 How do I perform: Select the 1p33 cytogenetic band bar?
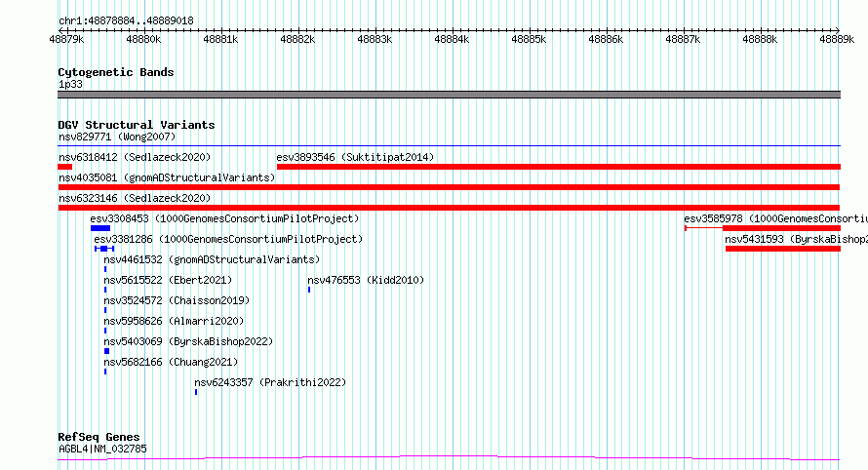tap(449, 95)
